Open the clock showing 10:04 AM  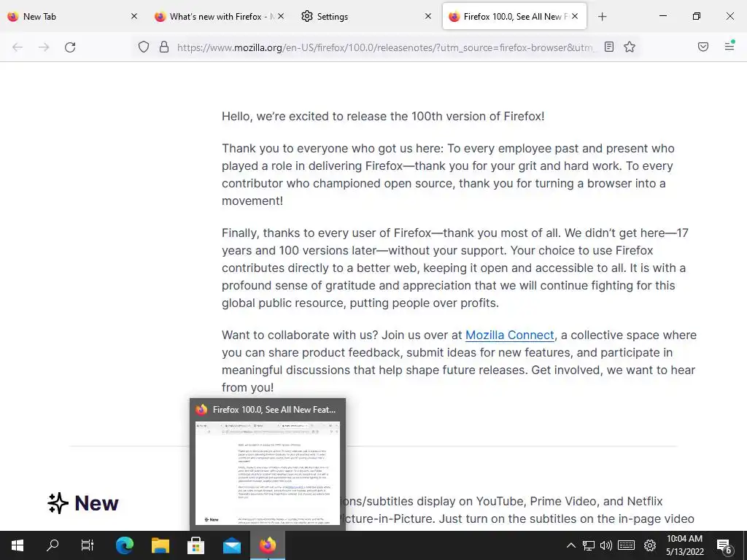click(x=684, y=545)
